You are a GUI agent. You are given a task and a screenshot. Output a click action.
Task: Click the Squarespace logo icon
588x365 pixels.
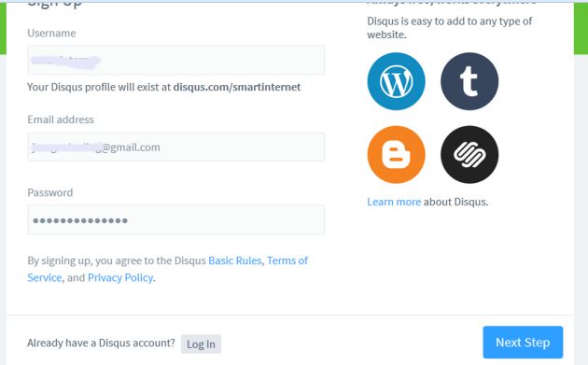click(469, 155)
